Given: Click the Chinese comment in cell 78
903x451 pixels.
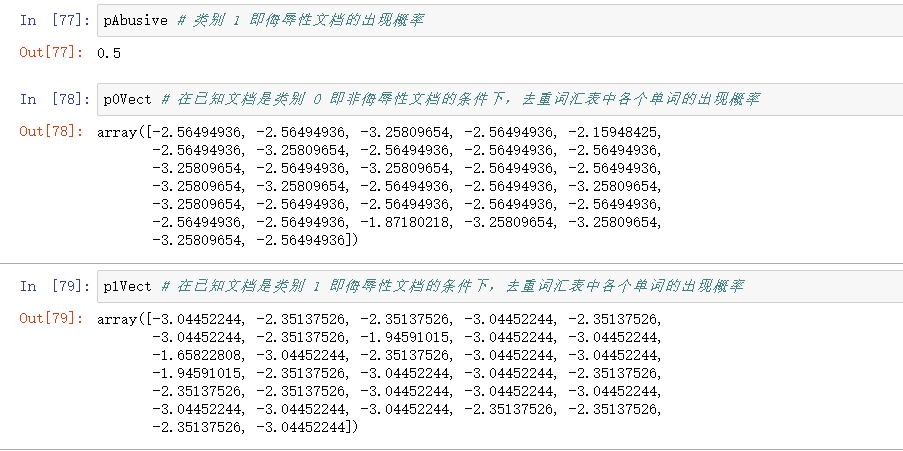Looking at the screenshot, I should (461, 99).
